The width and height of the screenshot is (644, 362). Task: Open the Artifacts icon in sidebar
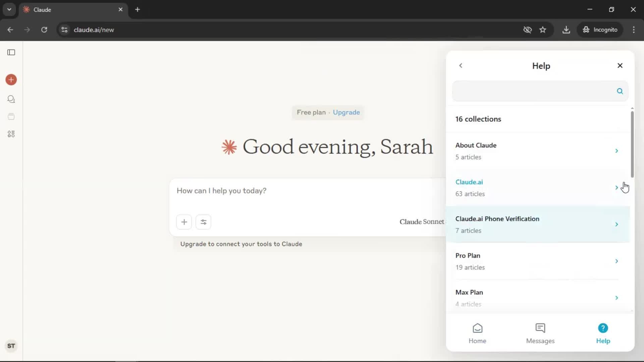(11, 134)
